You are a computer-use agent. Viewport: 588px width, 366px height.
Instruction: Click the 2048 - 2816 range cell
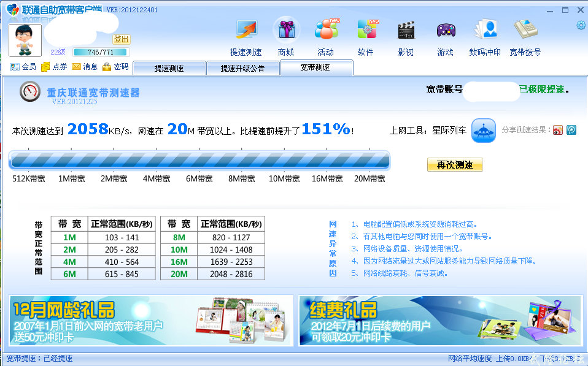pyautogui.click(x=231, y=274)
